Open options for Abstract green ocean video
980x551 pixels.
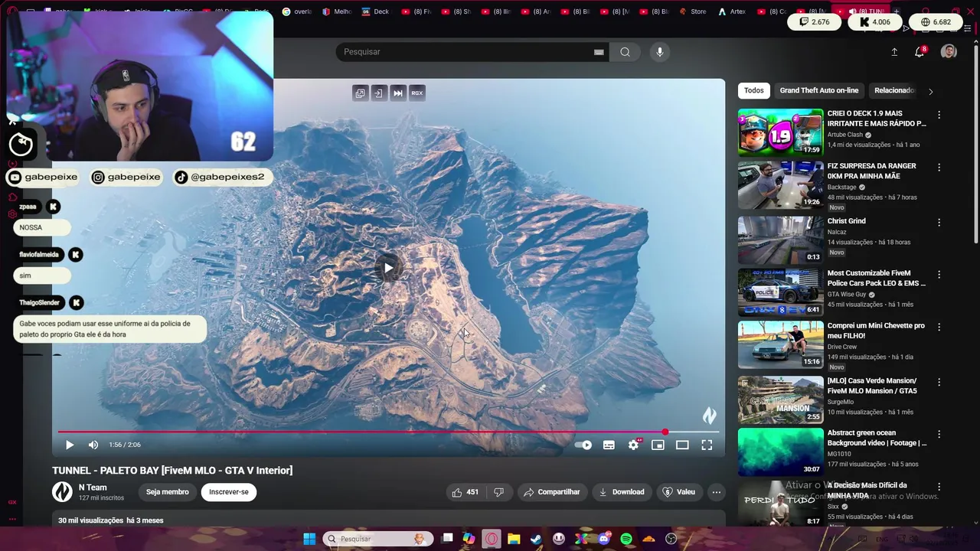[x=939, y=434]
